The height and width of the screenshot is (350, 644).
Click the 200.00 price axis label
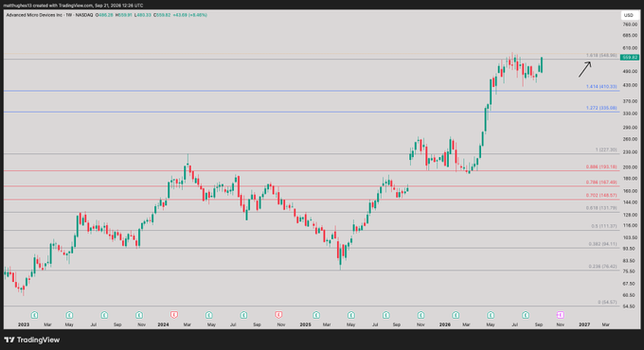(630, 167)
